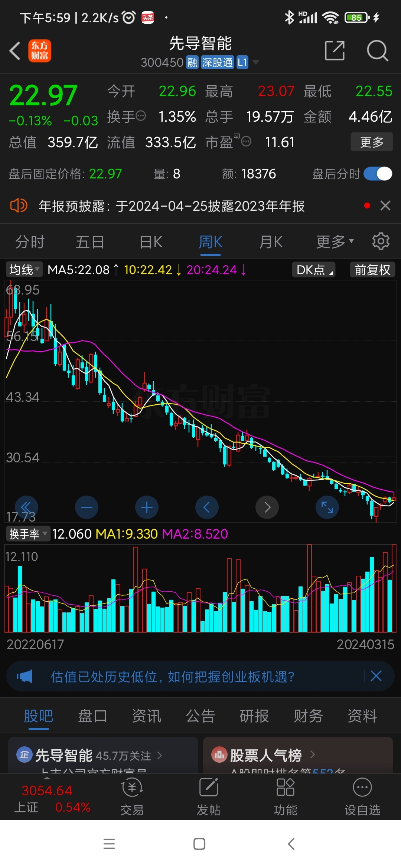Tap the turnover volume bar chart

click(200, 588)
